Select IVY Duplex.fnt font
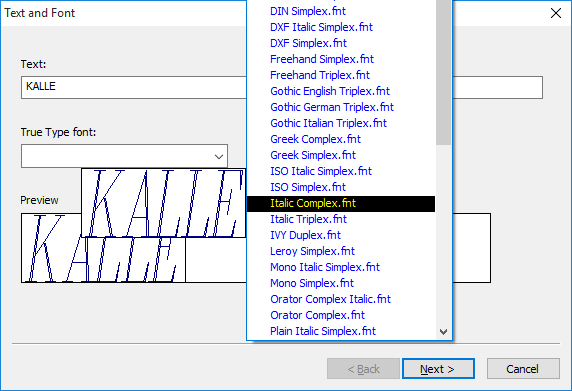 coord(341,235)
